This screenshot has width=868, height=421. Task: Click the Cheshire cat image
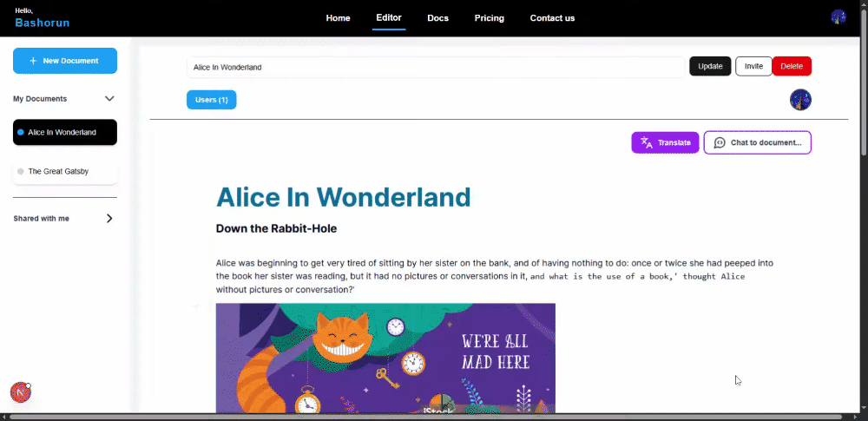click(x=385, y=359)
